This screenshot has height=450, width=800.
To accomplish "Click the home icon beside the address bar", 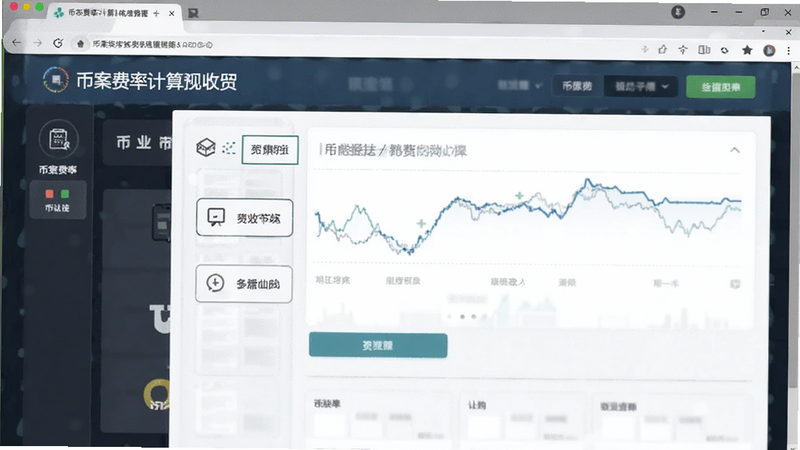I will (x=80, y=44).
